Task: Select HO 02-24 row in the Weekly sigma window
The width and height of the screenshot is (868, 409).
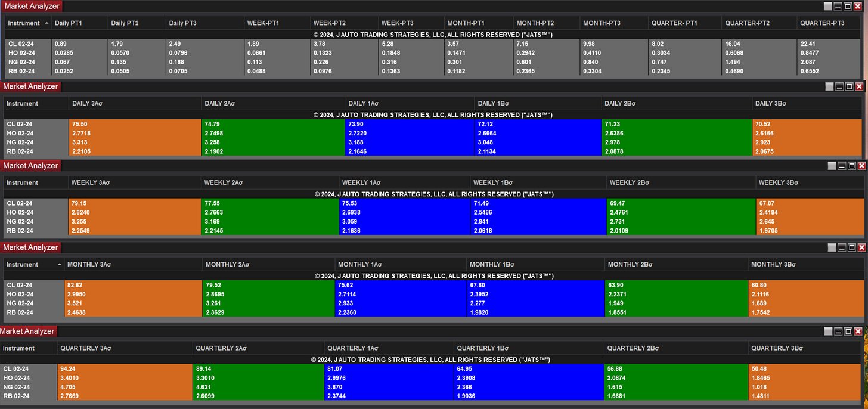Action: 433,212
